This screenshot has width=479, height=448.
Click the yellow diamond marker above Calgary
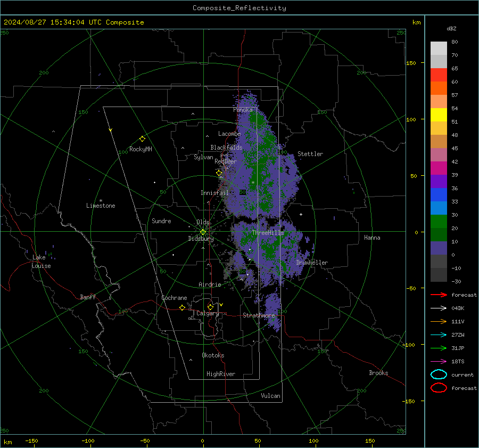(210, 307)
